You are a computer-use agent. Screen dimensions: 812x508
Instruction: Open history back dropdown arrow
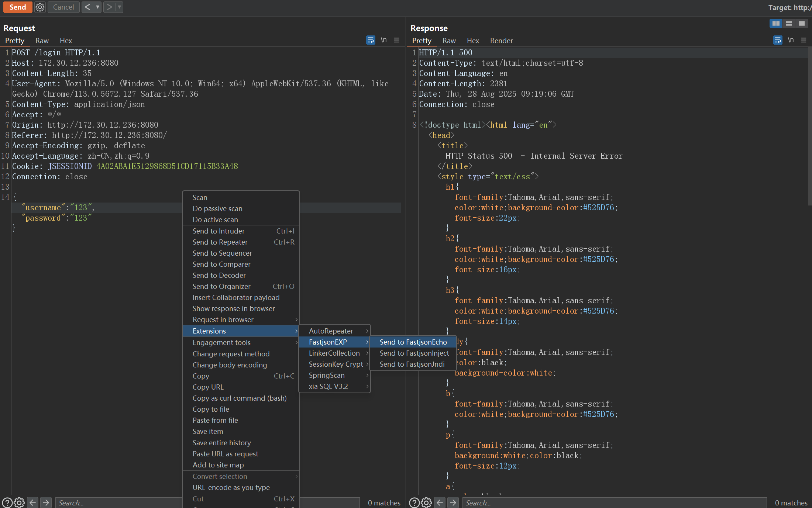pos(98,7)
